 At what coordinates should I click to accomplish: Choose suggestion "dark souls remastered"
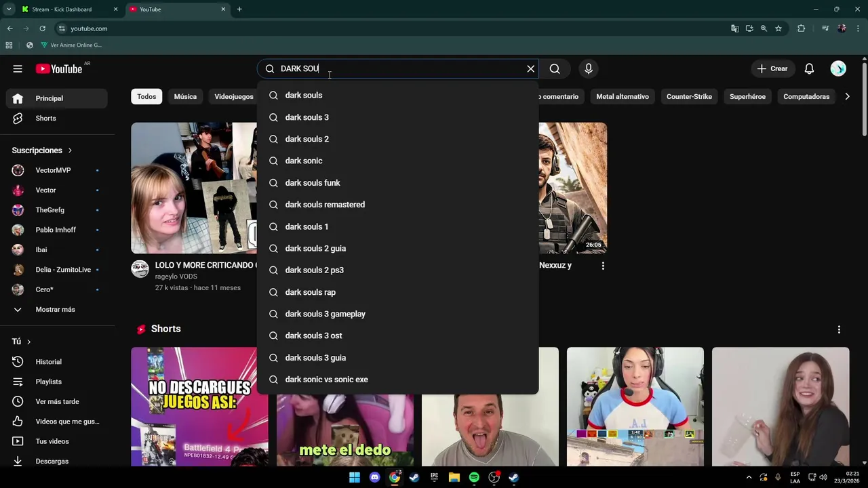pyautogui.click(x=397, y=205)
